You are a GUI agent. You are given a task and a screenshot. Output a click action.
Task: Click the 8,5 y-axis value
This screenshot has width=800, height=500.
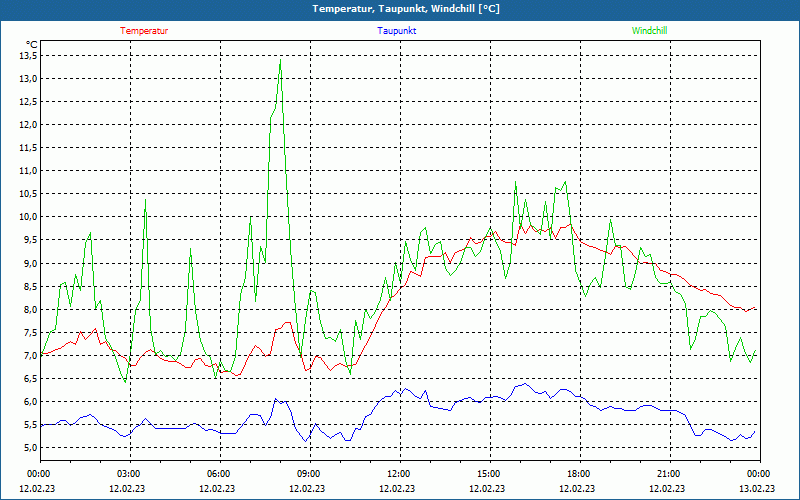30,286
